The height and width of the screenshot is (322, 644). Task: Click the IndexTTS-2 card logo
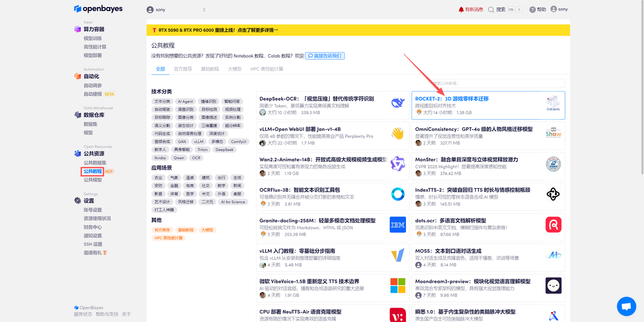553,194
